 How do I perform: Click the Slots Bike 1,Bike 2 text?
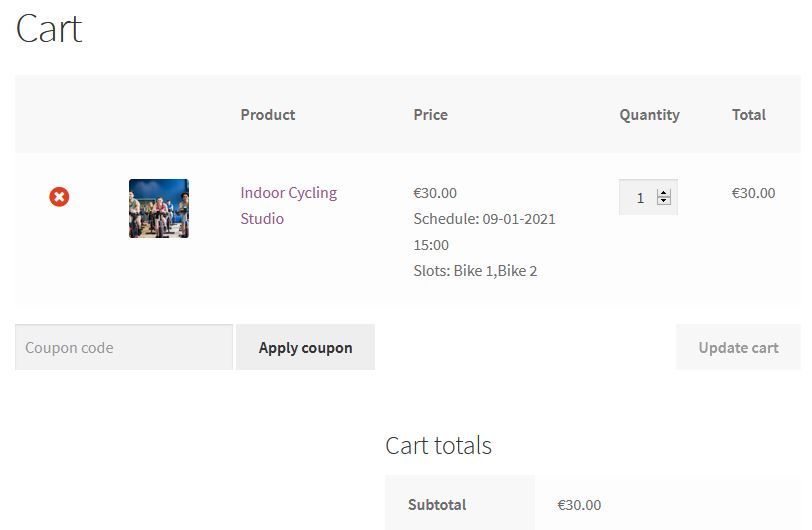point(475,271)
